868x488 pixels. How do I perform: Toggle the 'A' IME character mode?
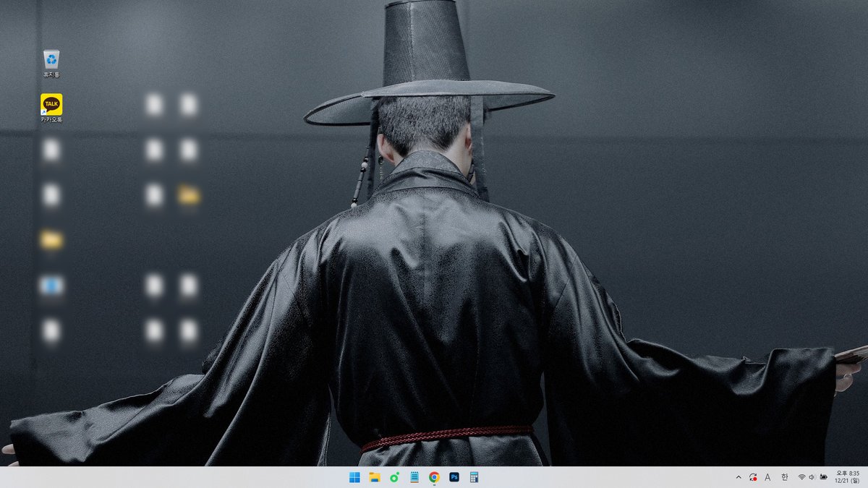tap(767, 477)
